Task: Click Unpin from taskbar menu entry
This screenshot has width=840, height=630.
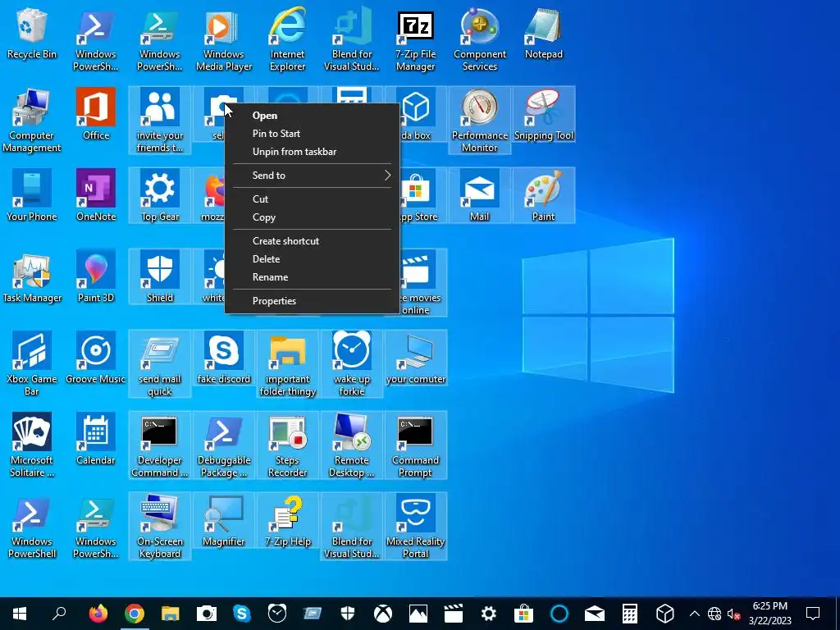Action: (313, 152)
